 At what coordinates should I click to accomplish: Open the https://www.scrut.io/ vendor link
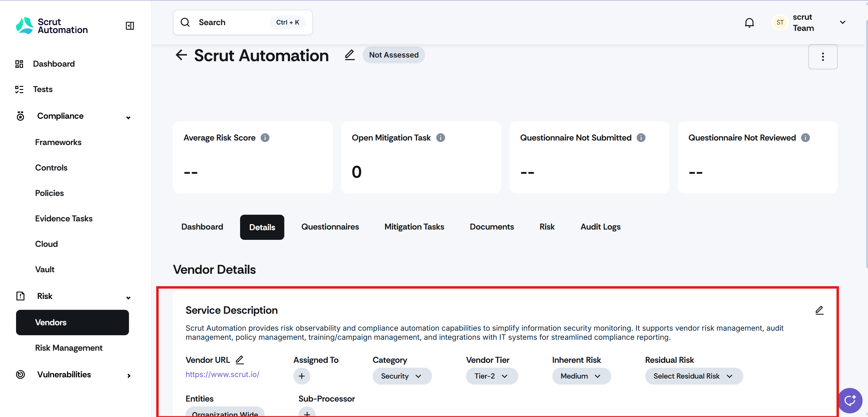223,374
